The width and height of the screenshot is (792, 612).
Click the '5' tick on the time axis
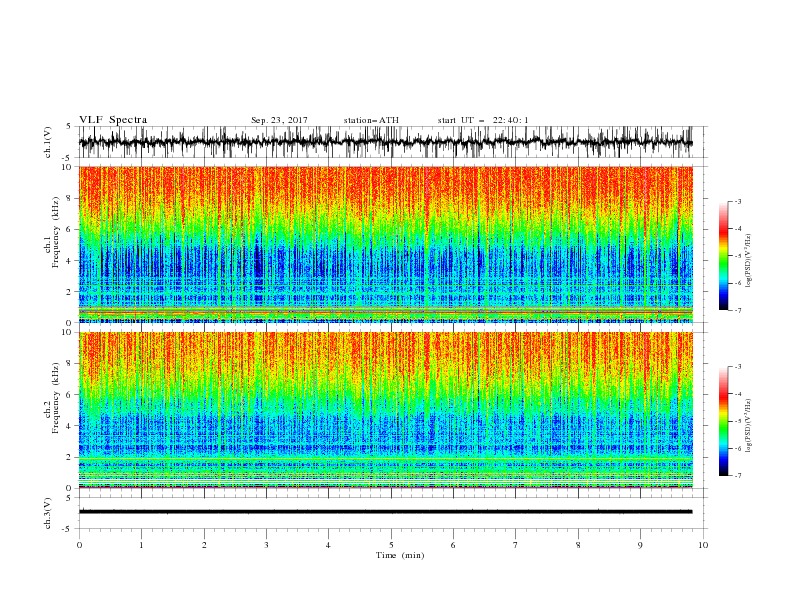(x=391, y=545)
